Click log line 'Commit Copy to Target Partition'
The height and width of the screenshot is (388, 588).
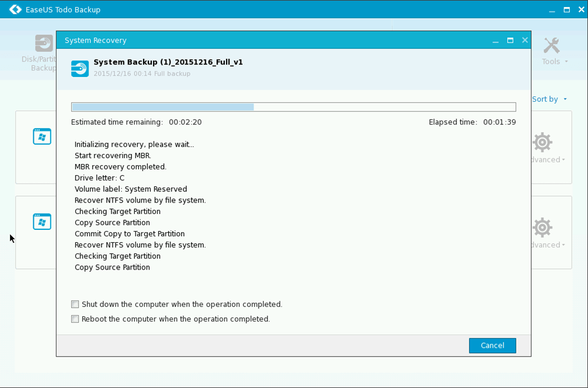coord(130,234)
